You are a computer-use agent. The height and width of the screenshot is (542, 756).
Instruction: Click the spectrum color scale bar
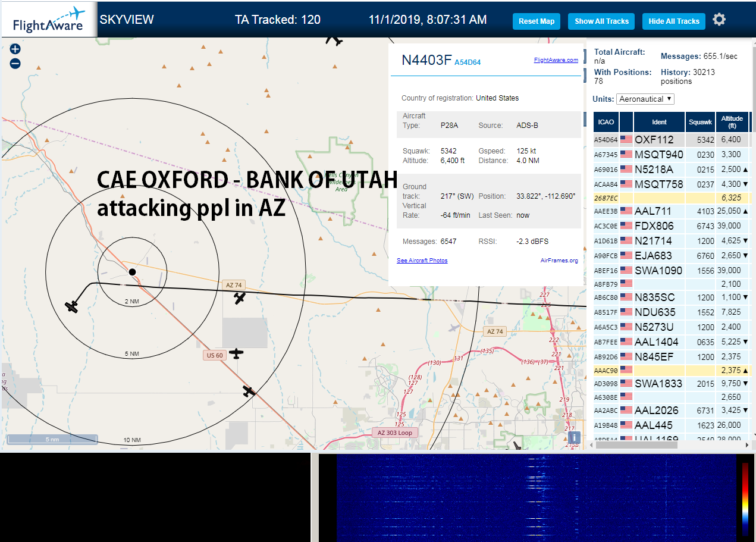click(x=745, y=499)
